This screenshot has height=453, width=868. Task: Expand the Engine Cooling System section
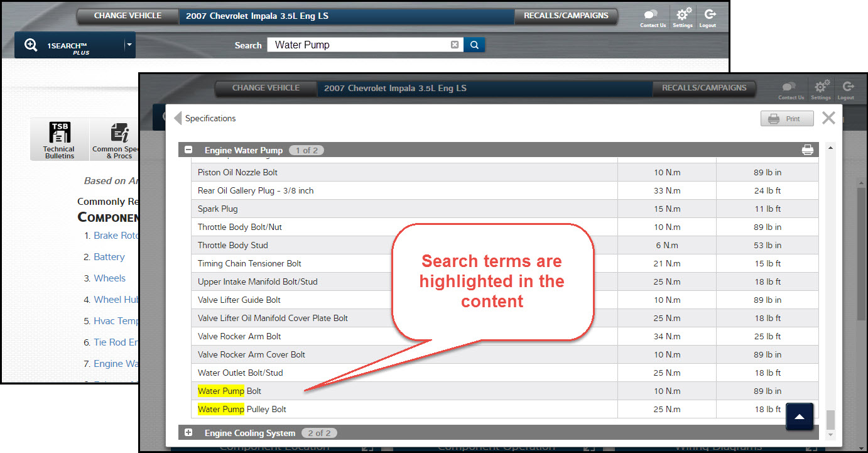tap(188, 433)
